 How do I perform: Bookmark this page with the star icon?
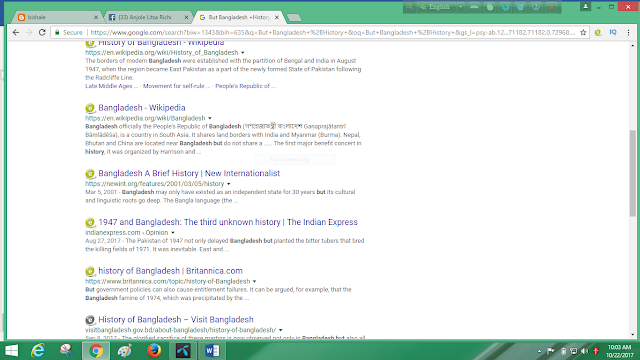[583, 32]
